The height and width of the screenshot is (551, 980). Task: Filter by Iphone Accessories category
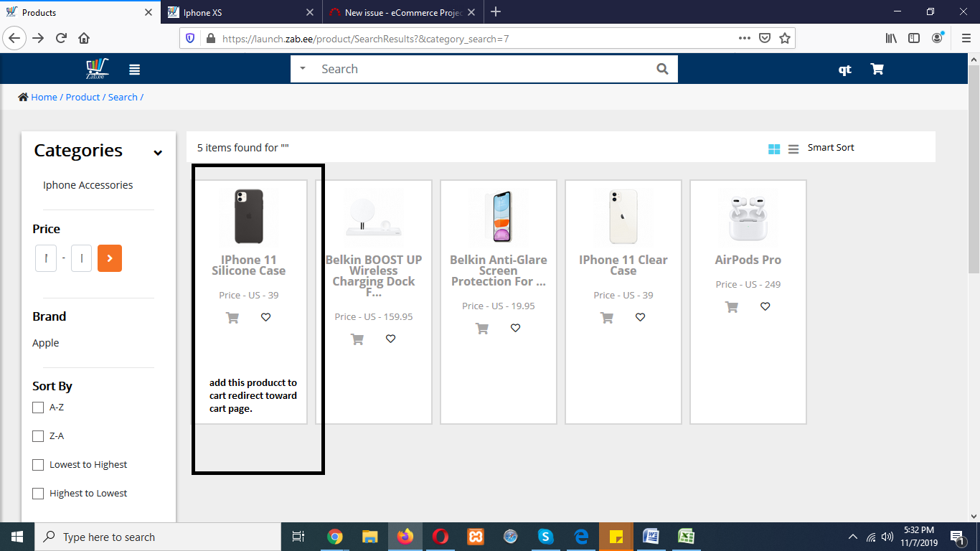pyautogui.click(x=88, y=185)
